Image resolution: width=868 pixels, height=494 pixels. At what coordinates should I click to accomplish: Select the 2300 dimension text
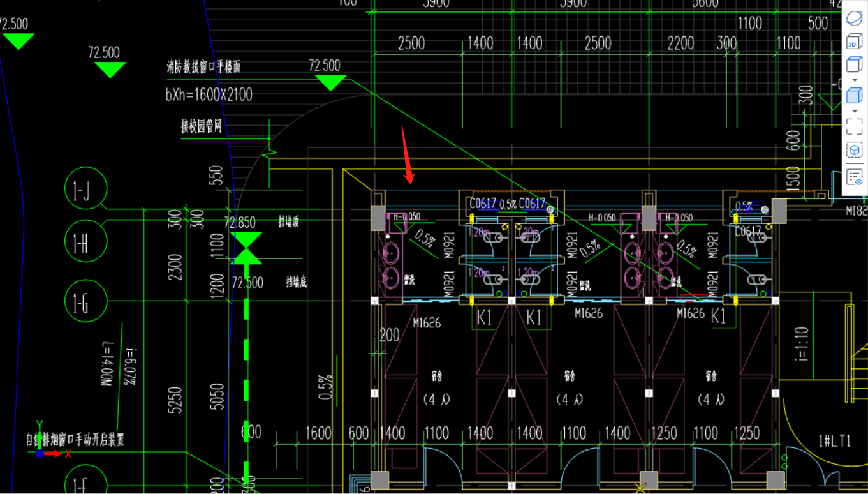pos(176,266)
